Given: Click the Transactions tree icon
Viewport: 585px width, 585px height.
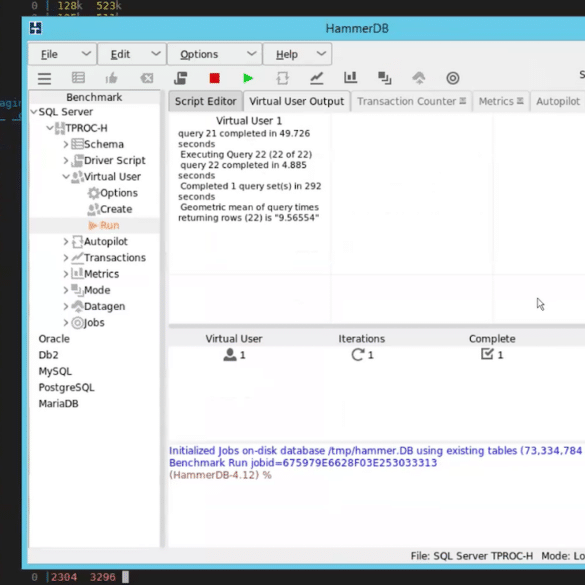Looking at the screenshot, I should 77,257.
